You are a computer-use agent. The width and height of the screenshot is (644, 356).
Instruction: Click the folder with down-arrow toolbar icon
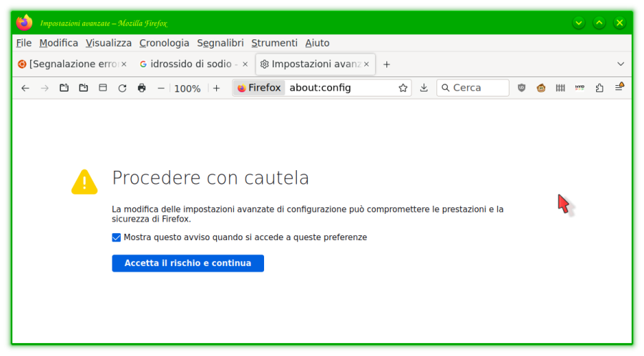coord(84,88)
